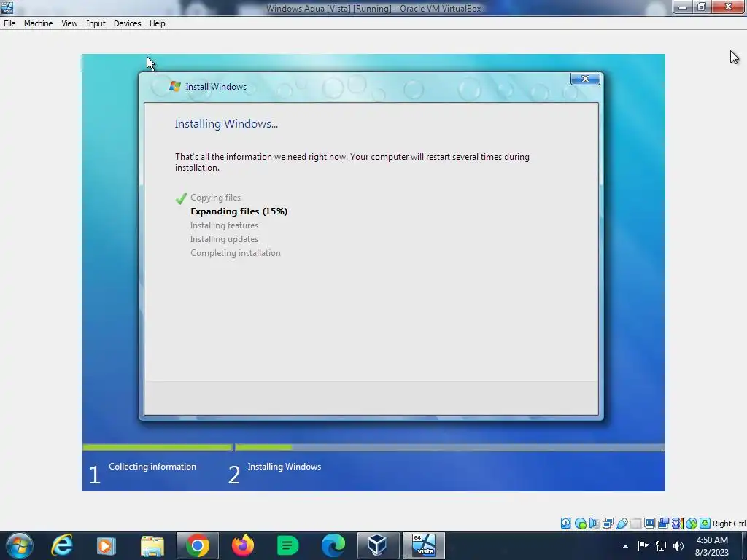Click the USB devices status icon

pyautogui.click(x=622, y=524)
